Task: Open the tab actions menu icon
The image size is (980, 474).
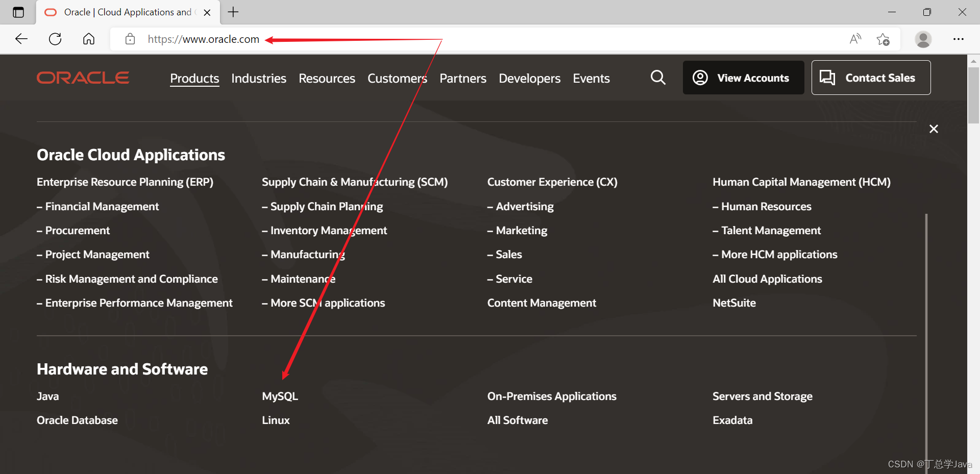Action: point(18,12)
